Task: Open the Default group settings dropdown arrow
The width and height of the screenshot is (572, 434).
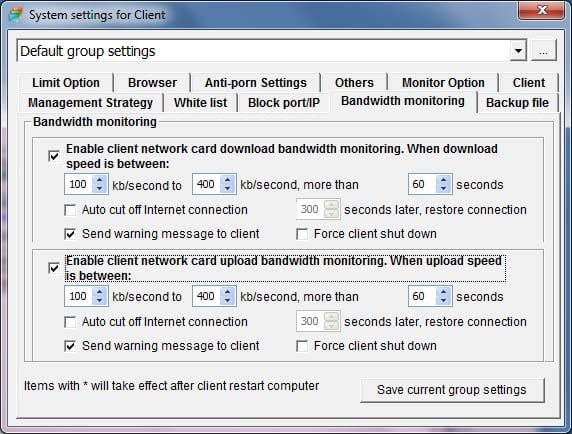Action: 518,50
